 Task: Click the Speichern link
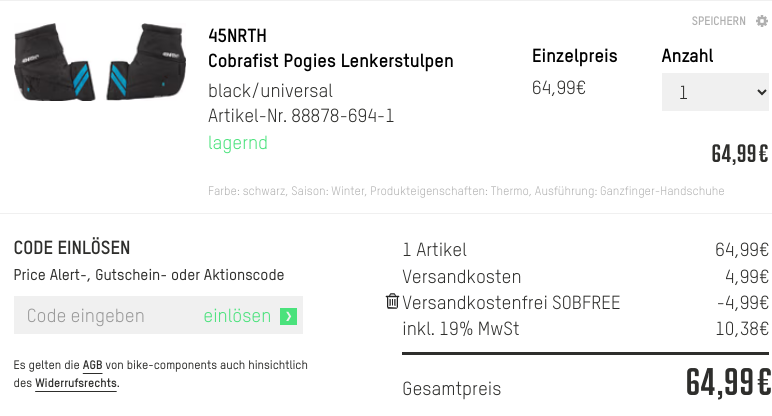tap(718, 21)
